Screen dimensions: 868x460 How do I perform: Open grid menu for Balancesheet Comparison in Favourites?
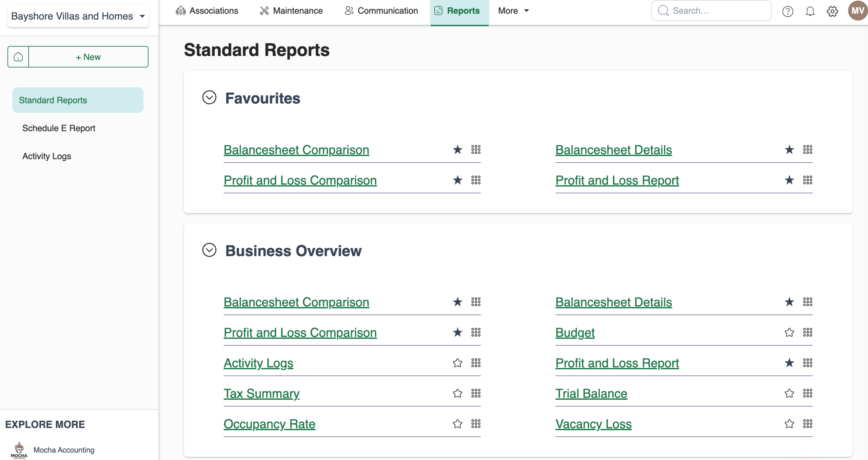point(476,150)
